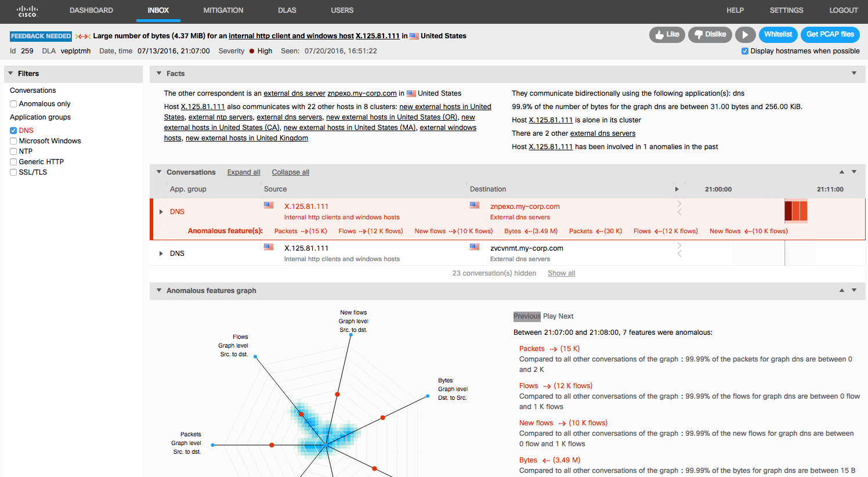The height and width of the screenshot is (477, 868).
Task: Click Show all hidden conversations link
Action: pyautogui.click(x=561, y=273)
